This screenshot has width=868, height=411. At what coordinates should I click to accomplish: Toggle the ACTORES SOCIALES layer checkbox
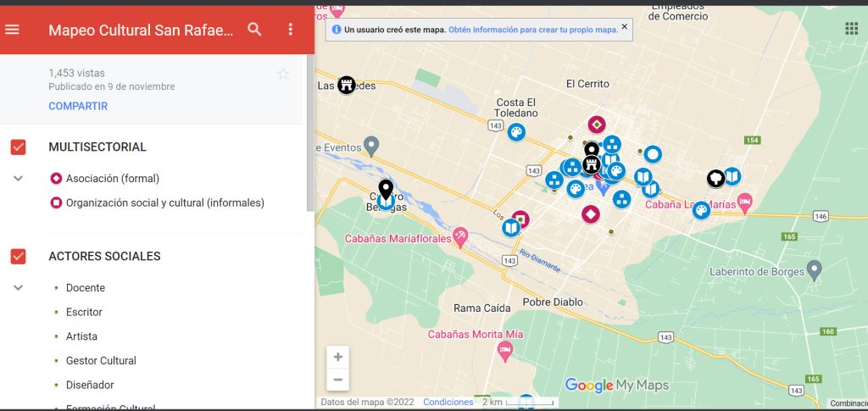18,256
